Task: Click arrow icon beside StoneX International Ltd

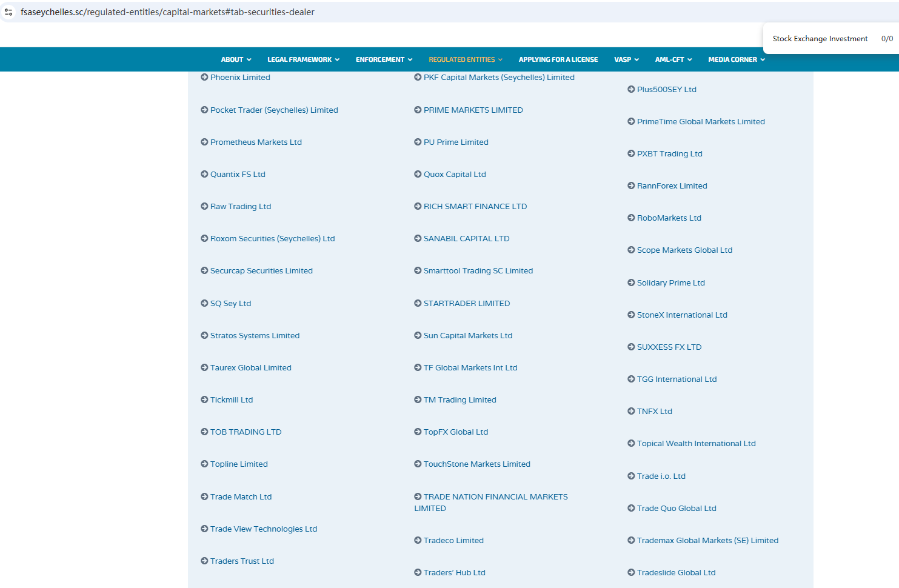Action: click(x=631, y=315)
